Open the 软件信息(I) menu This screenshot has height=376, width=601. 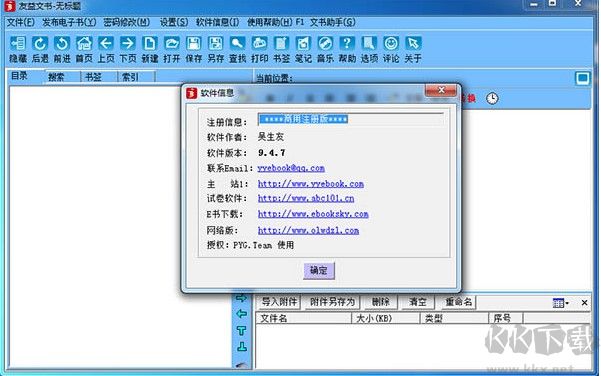tap(217, 22)
